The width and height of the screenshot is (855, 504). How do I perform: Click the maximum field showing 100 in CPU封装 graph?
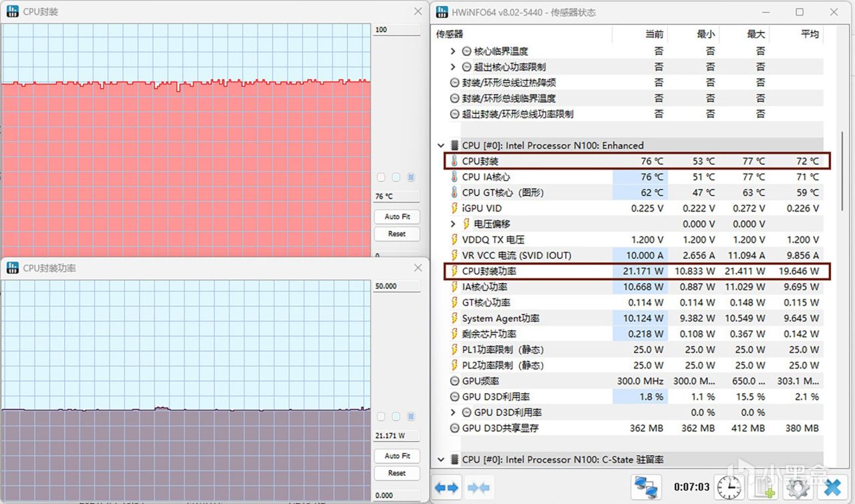click(397, 30)
